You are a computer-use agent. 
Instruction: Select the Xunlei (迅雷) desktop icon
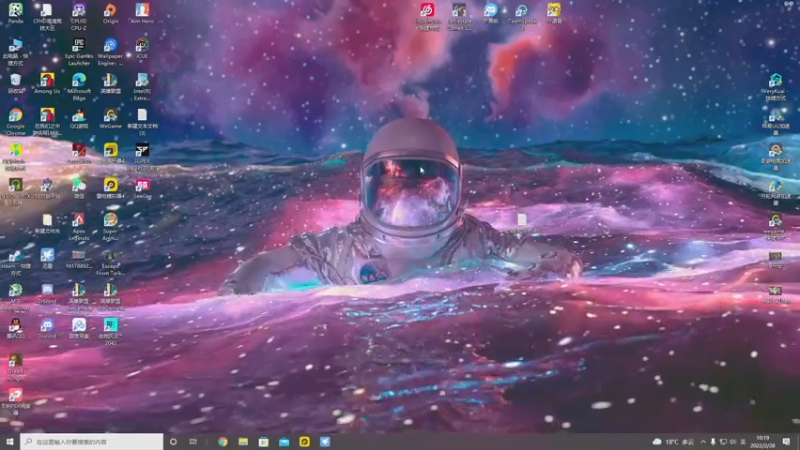(47, 258)
